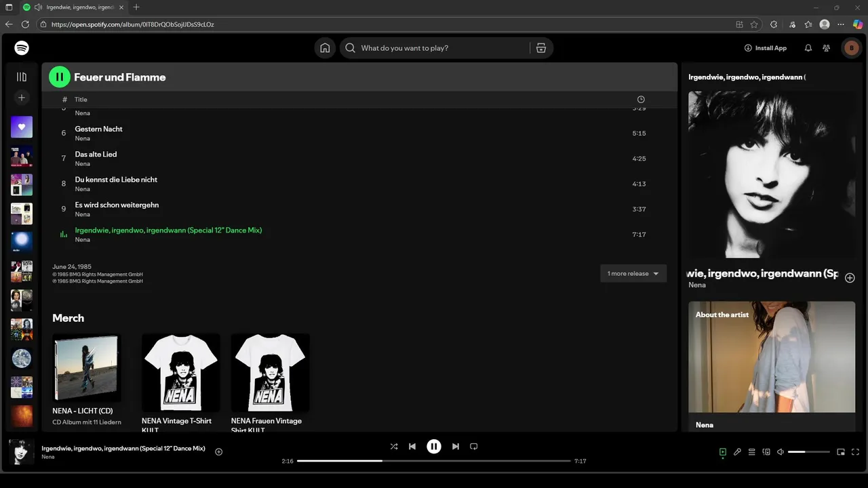Image resolution: width=868 pixels, height=488 pixels.
Task: Go back in the browser
Action: click(x=9, y=24)
